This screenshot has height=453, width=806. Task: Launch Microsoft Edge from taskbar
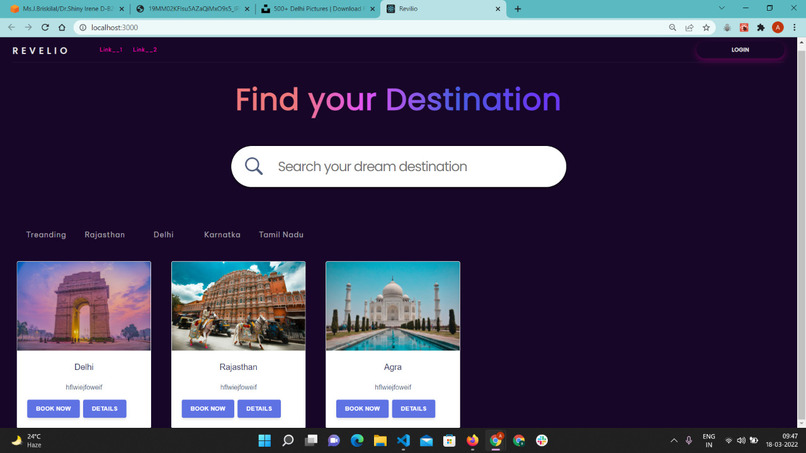(x=357, y=441)
